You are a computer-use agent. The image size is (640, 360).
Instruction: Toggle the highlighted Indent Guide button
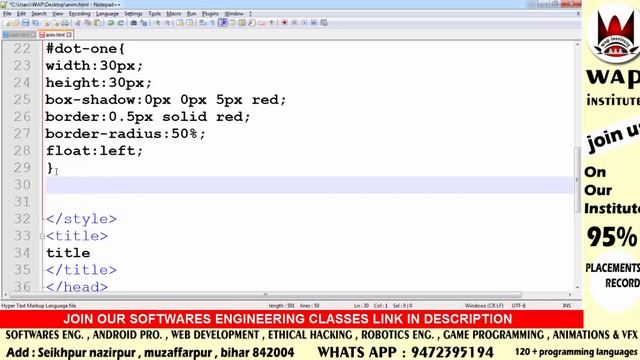point(223,23)
